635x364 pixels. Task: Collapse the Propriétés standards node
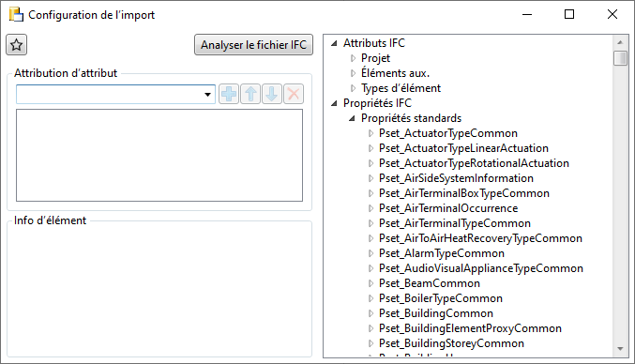(x=352, y=118)
